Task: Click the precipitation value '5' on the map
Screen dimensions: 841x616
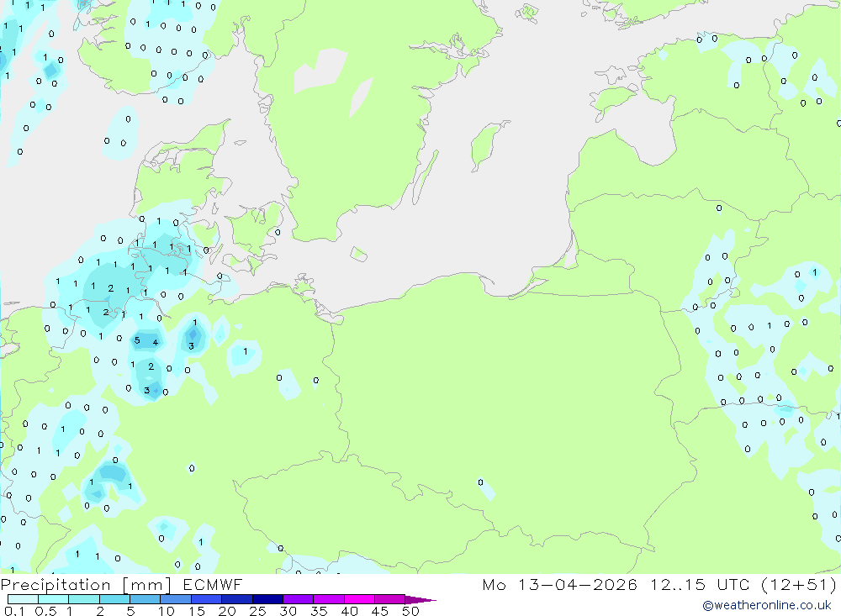Action: coord(137,340)
